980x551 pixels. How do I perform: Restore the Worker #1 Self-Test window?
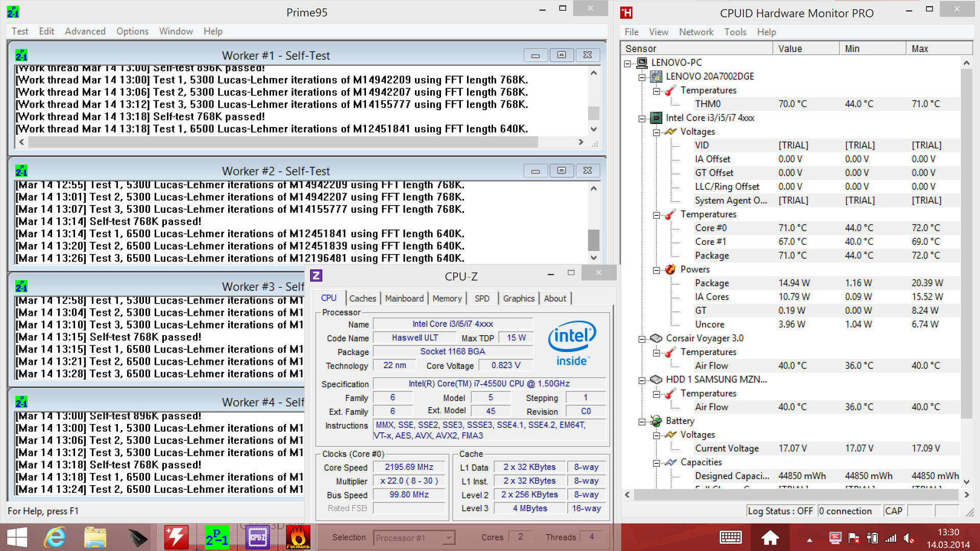click(x=561, y=55)
